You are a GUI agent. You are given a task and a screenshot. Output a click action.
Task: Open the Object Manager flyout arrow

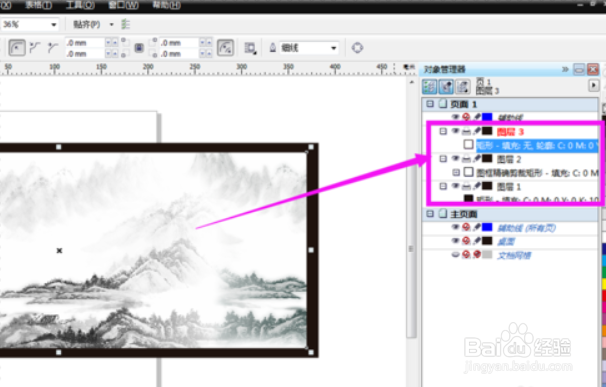pyautogui.click(x=594, y=85)
